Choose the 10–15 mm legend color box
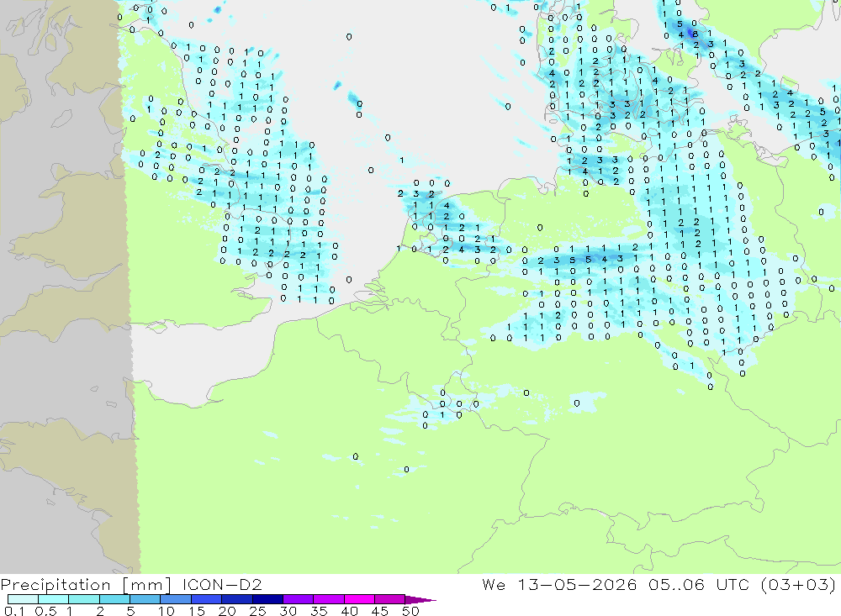Image resolution: width=841 pixels, height=616 pixels. click(x=176, y=599)
